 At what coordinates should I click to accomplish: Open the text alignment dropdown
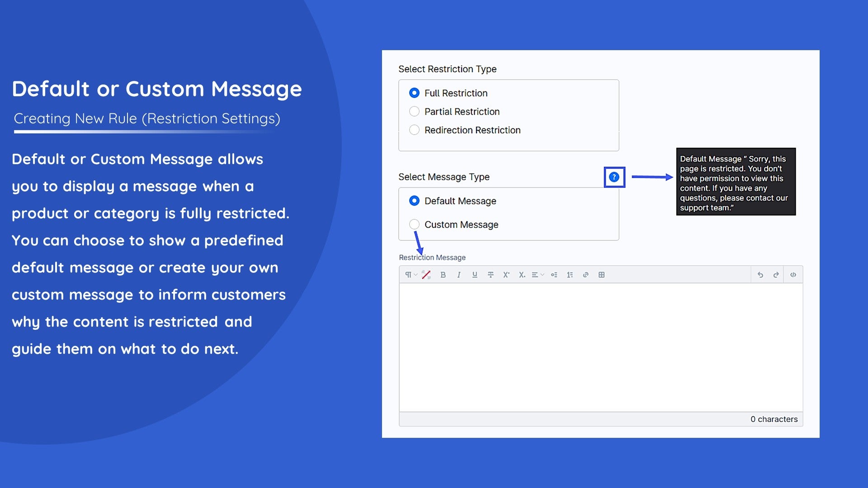(538, 275)
